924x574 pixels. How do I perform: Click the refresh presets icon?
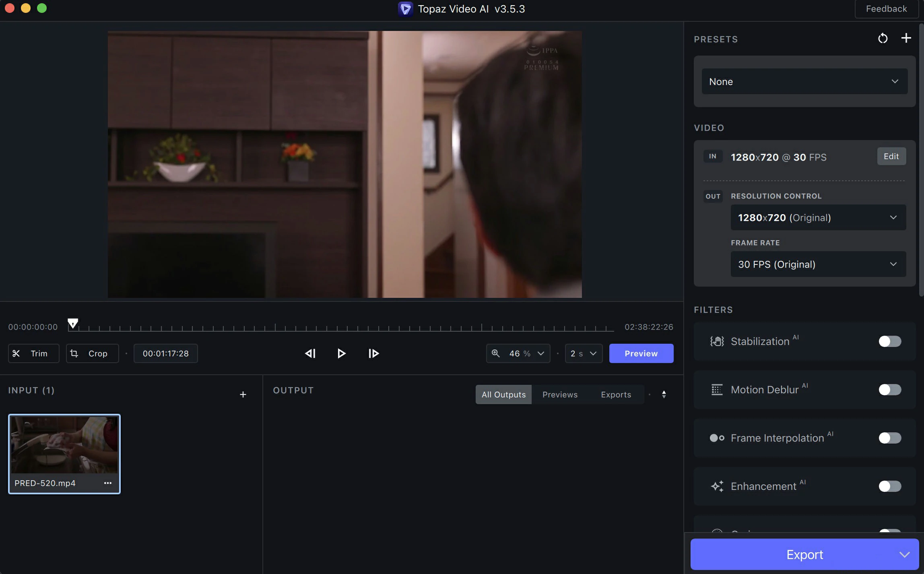tap(883, 38)
